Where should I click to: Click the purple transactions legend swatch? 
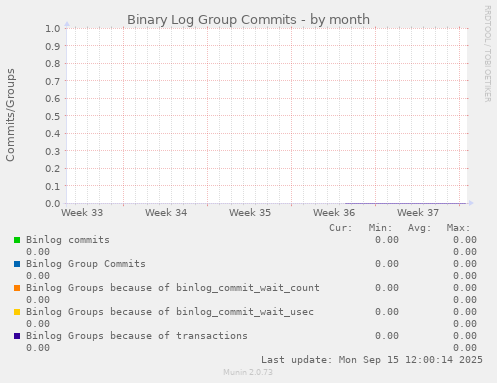pyautogui.click(x=17, y=336)
